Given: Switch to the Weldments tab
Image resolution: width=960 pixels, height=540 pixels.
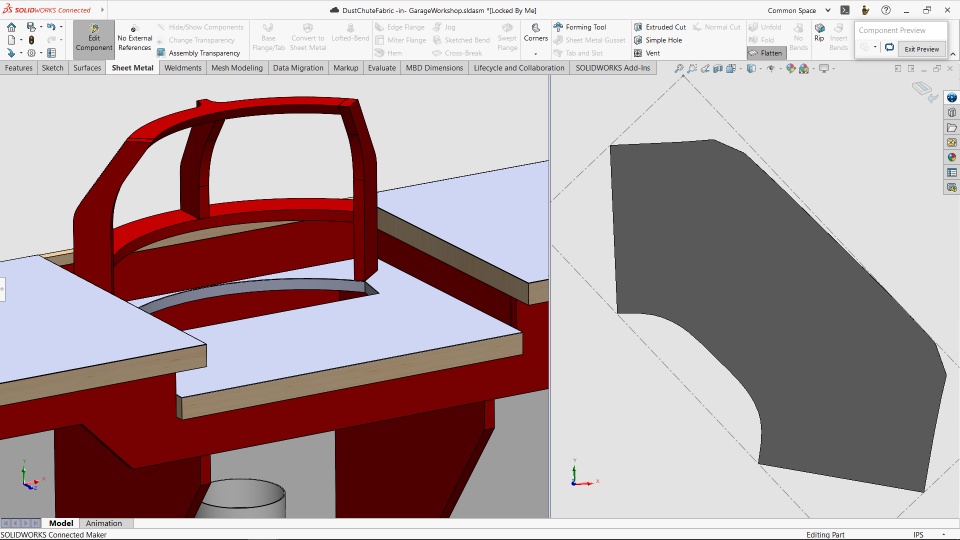Looking at the screenshot, I should 182,68.
